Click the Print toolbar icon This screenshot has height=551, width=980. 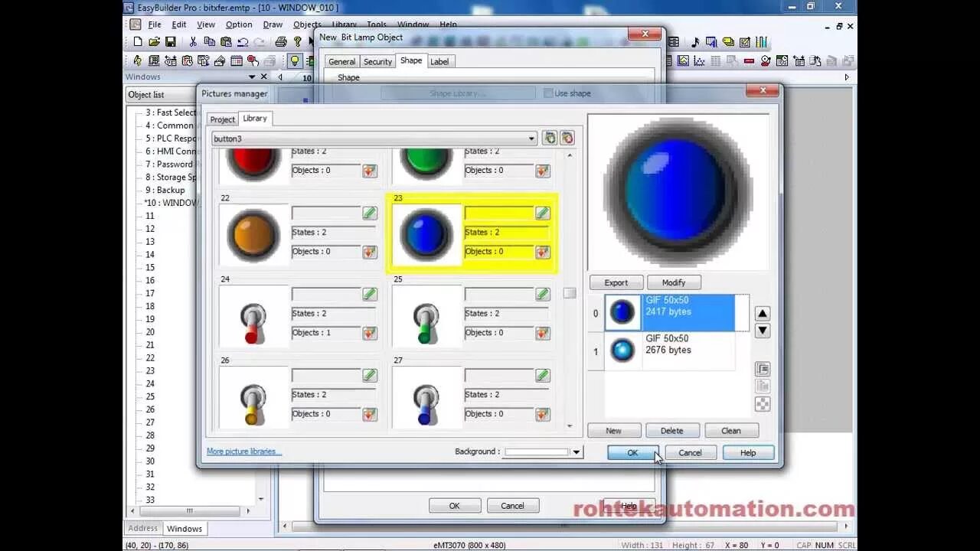[x=281, y=41]
